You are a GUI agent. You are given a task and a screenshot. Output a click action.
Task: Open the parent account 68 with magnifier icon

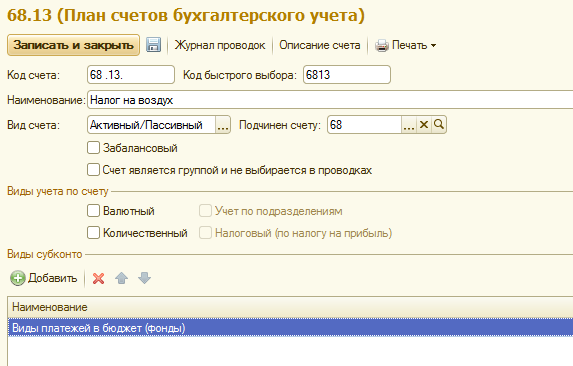click(439, 125)
